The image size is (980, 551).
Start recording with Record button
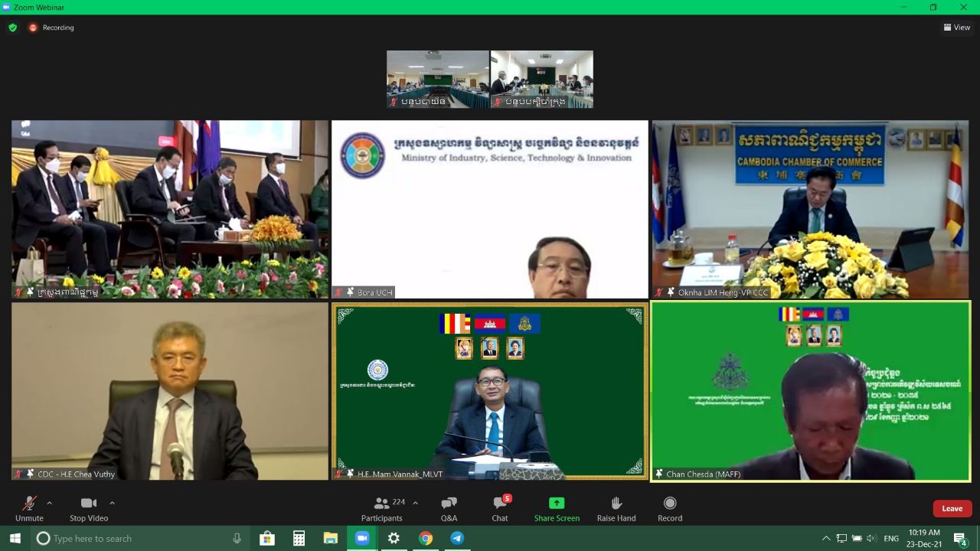(x=670, y=509)
